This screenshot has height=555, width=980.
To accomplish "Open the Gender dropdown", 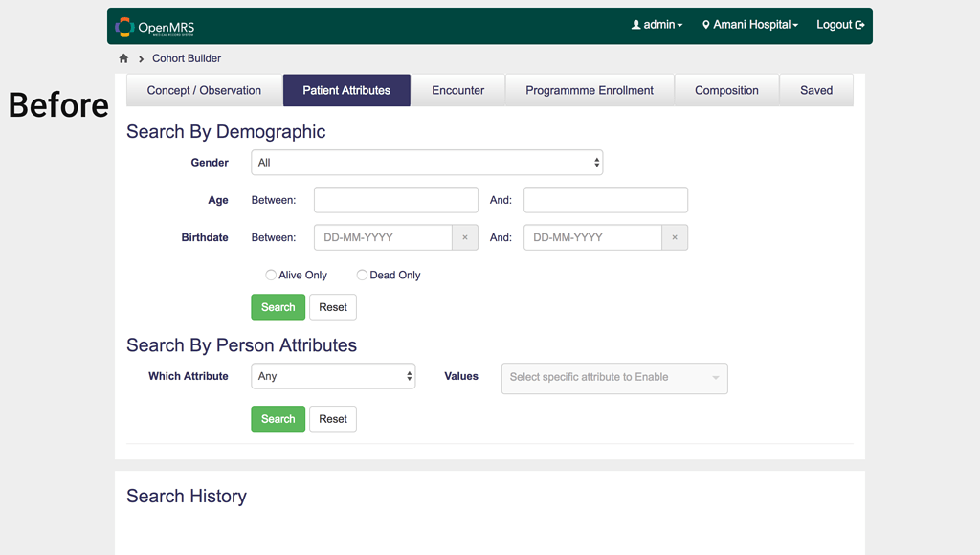I will click(427, 162).
